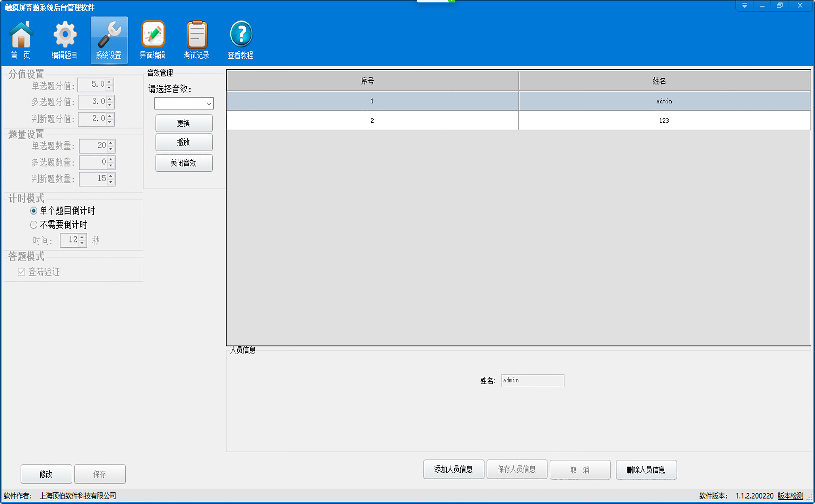This screenshot has width=815, height=504.
Task: Toggle 登陆验证 checkbox
Action: [22, 272]
